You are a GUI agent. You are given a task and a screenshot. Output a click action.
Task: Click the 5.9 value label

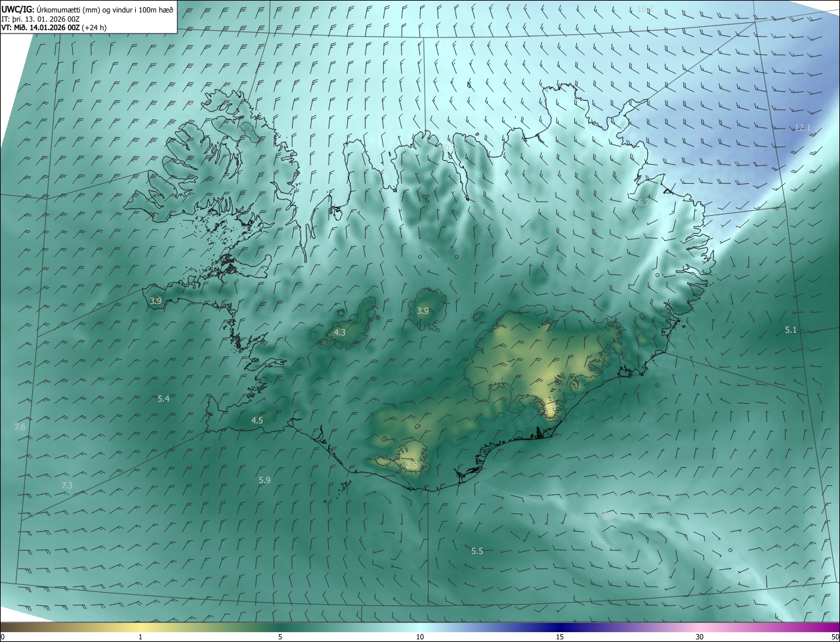(264, 480)
